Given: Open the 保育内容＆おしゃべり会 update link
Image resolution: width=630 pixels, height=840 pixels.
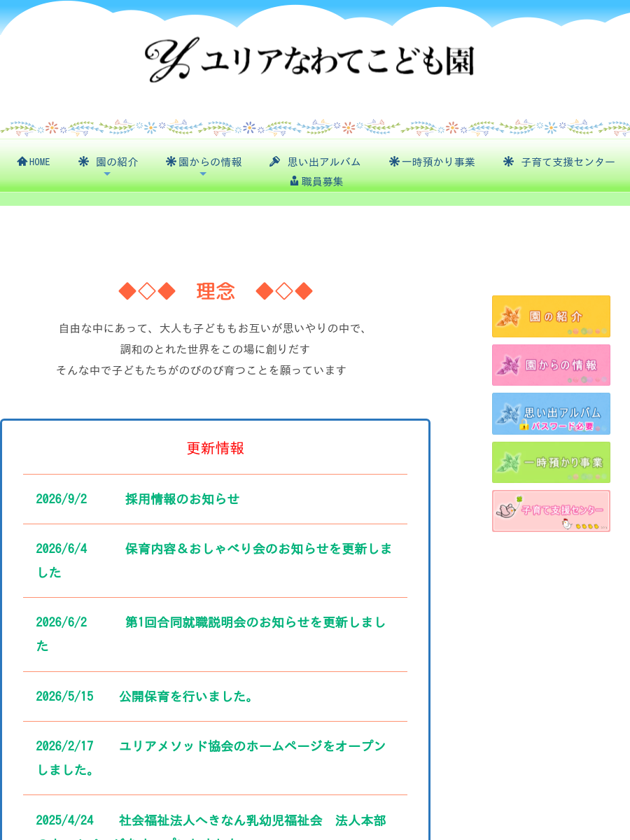Looking at the screenshot, I should (x=214, y=560).
